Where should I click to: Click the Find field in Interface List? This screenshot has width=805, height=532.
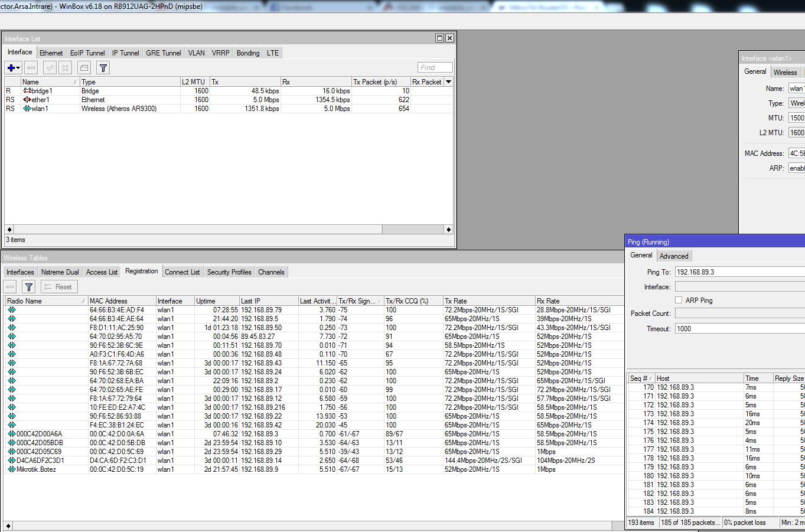pyautogui.click(x=435, y=68)
